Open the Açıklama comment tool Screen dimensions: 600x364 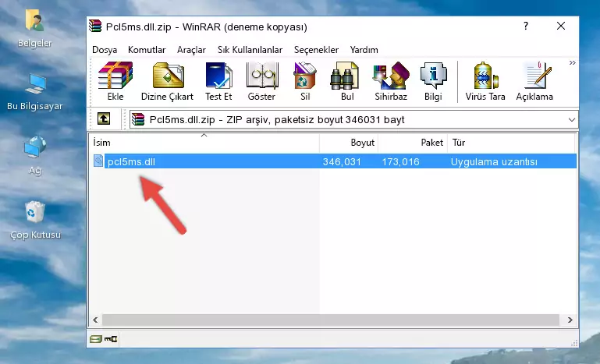coord(534,81)
